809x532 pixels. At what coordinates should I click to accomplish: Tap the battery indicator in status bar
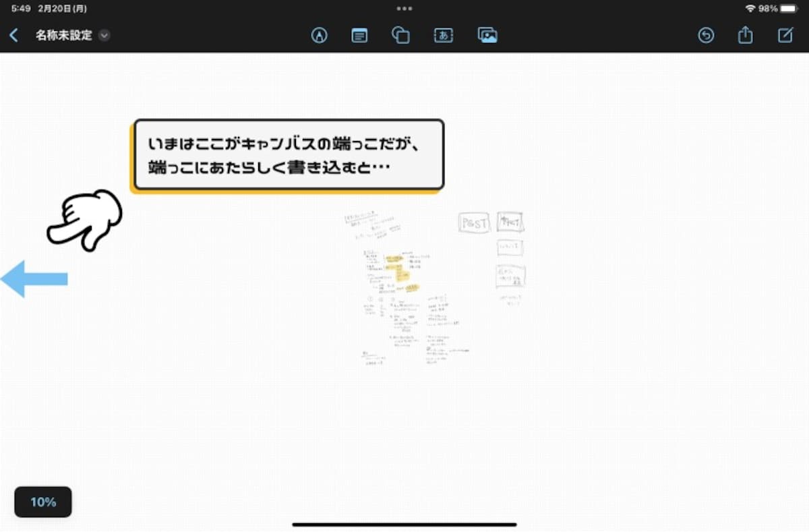[x=789, y=9]
